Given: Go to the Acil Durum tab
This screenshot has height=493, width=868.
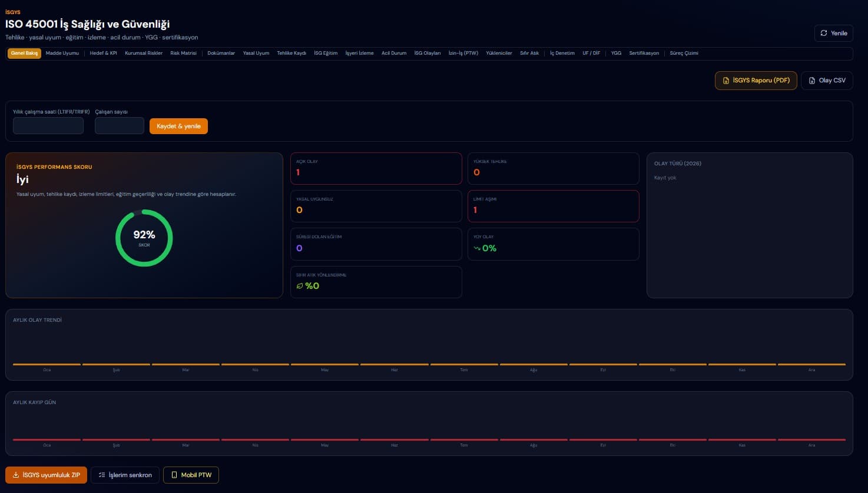Looking at the screenshot, I should coord(394,54).
